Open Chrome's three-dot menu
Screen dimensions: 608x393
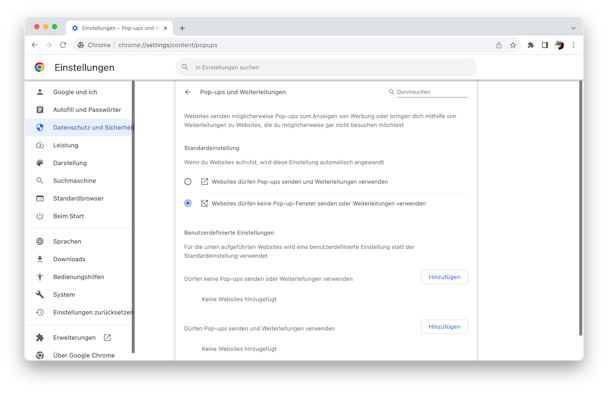point(573,45)
